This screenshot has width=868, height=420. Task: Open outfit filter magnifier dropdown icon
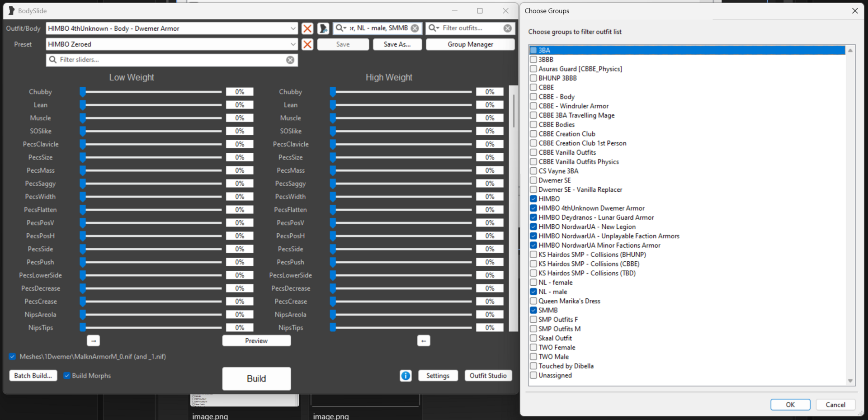pyautogui.click(x=434, y=28)
